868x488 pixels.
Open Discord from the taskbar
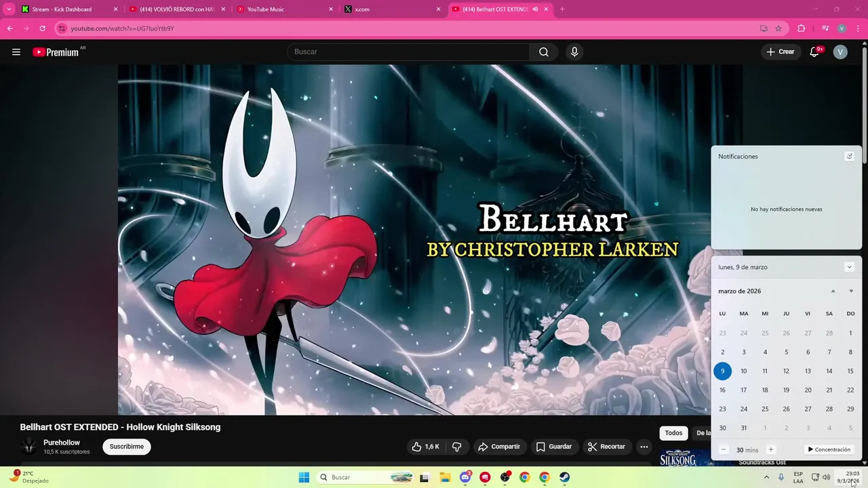point(465,477)
